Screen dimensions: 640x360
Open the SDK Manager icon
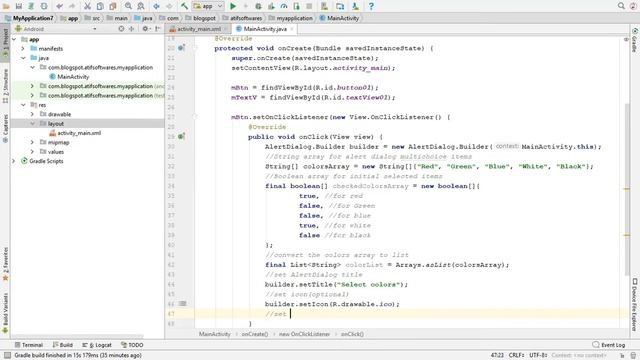pos(356,6)
